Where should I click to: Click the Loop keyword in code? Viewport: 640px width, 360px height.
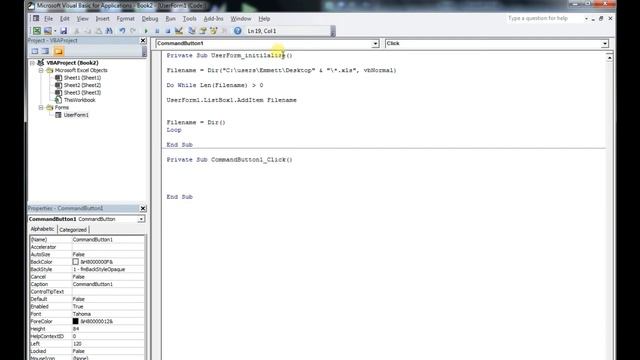click(x=174, y=130)
